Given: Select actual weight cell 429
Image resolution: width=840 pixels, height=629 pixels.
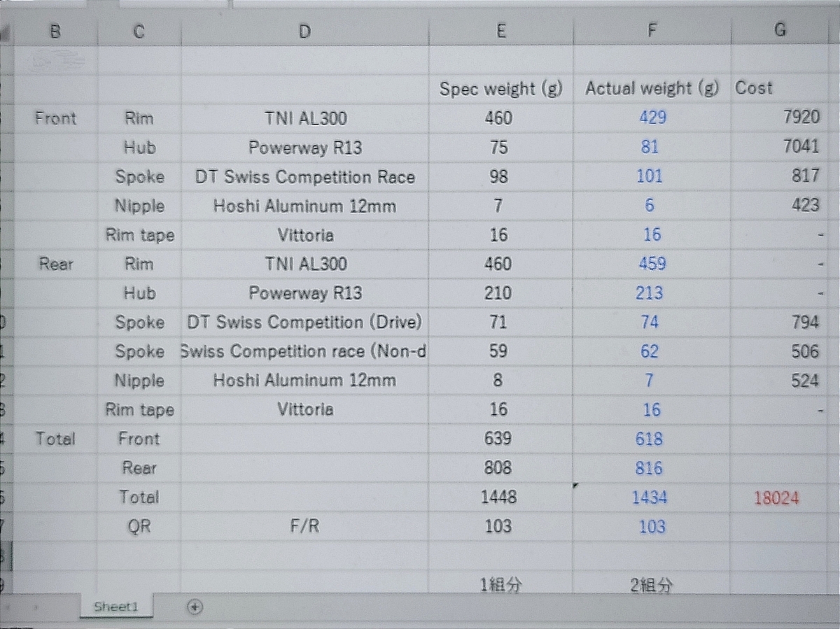Looking at the screenshot, I should pyautogui.click(x=652, y=118).
